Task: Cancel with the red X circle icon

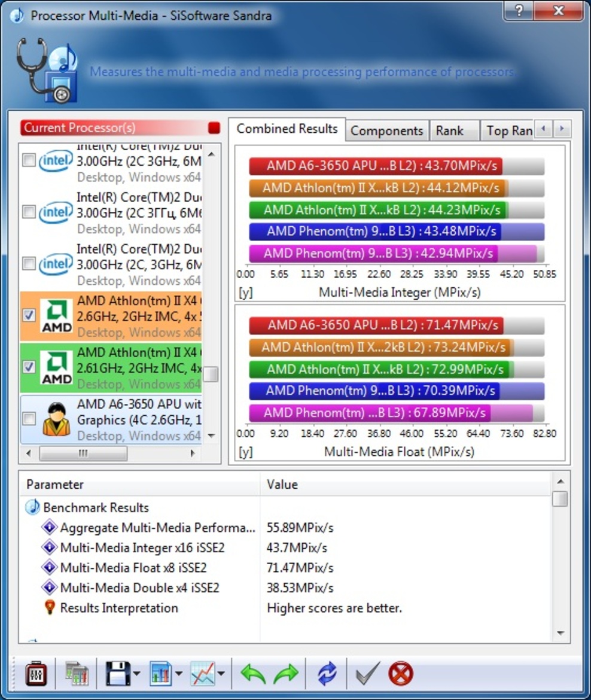Action: pos(400,674)
